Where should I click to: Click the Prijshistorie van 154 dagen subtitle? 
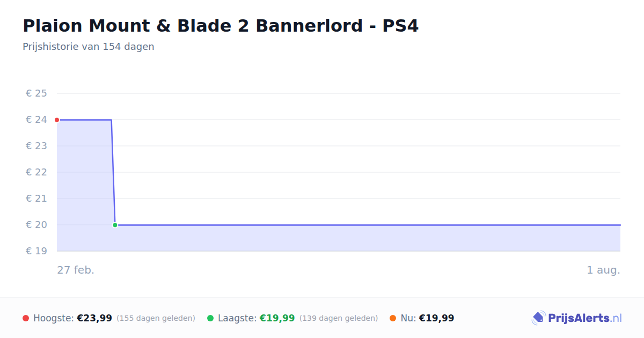(x=89, y=47)
